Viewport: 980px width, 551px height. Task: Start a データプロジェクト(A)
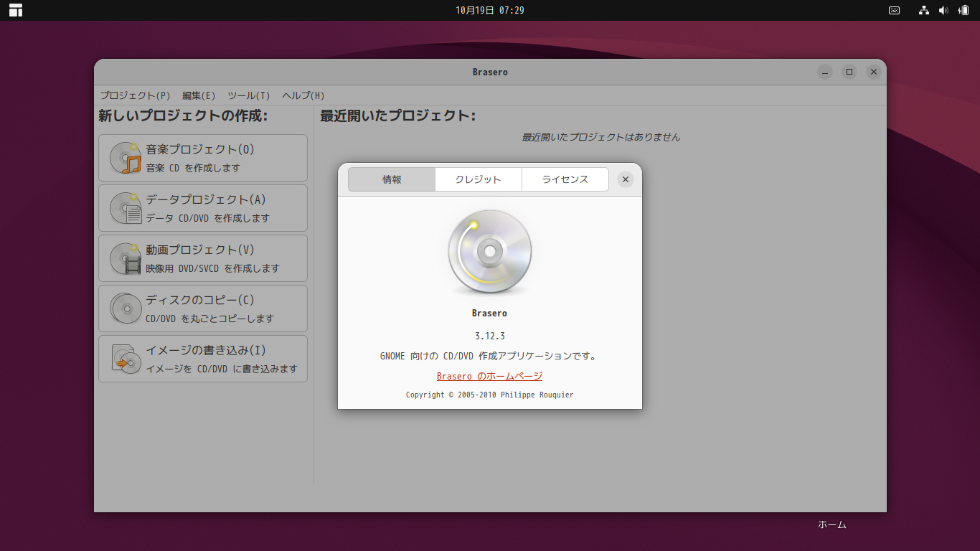[x=203, y=208]
